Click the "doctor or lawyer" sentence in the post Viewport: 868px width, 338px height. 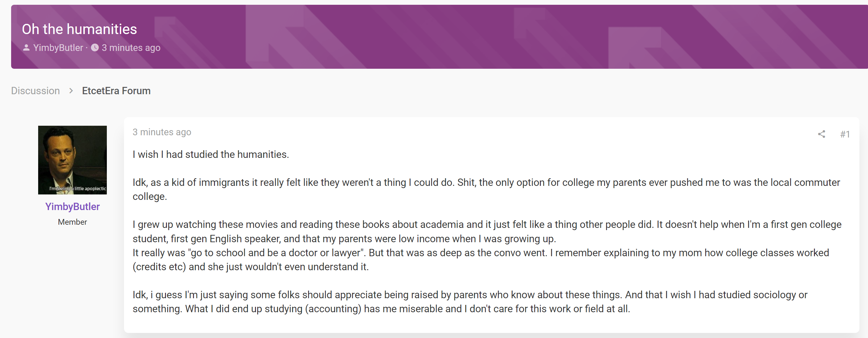click(x=481, y=259)
